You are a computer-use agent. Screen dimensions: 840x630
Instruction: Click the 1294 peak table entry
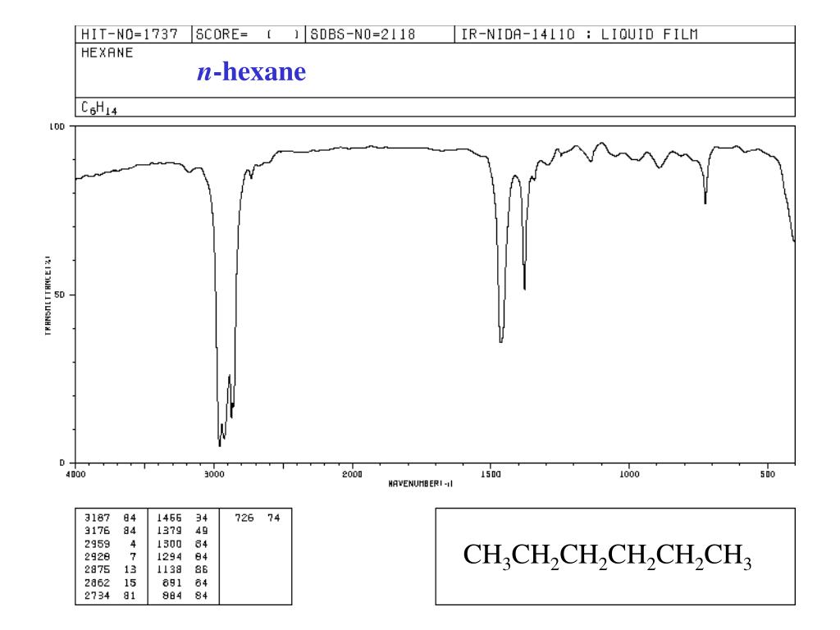pyautogui.click(x=169, y=557)
